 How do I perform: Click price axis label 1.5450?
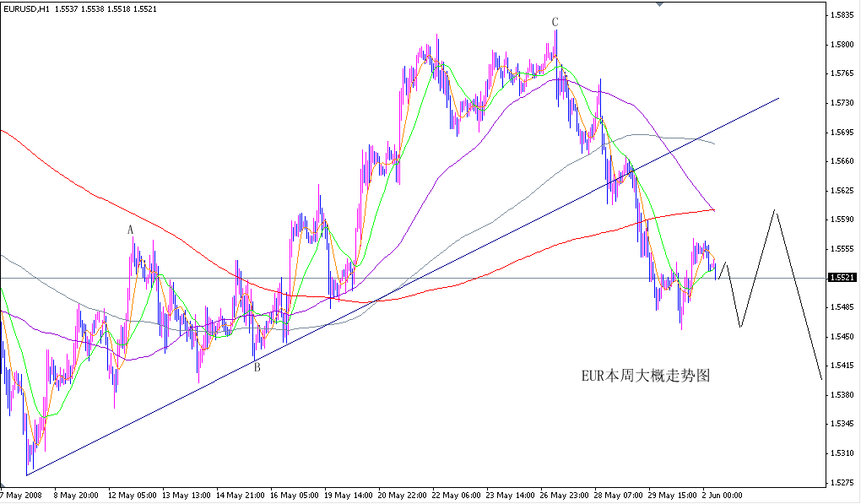pos(842,336)
